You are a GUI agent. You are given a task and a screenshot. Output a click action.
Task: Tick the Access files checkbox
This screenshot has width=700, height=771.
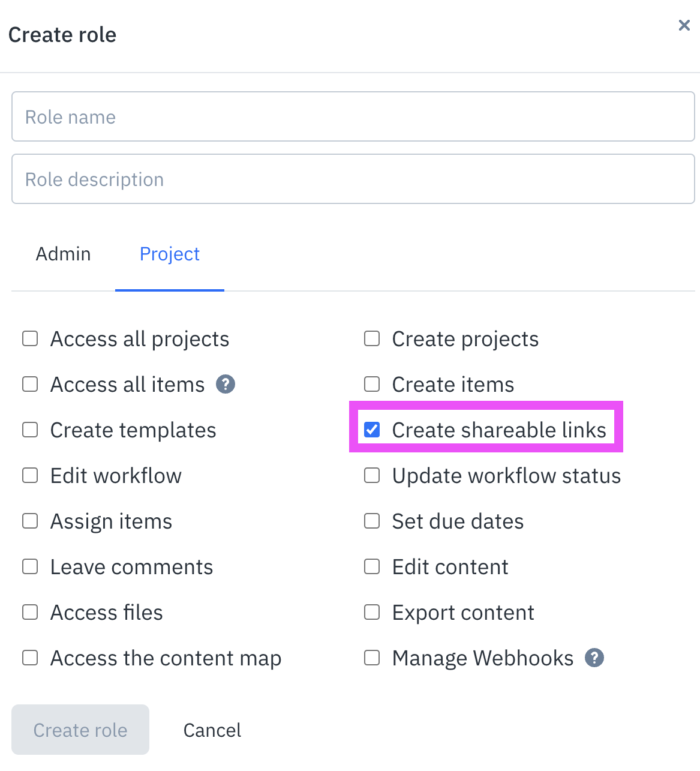tap(30, 612)
